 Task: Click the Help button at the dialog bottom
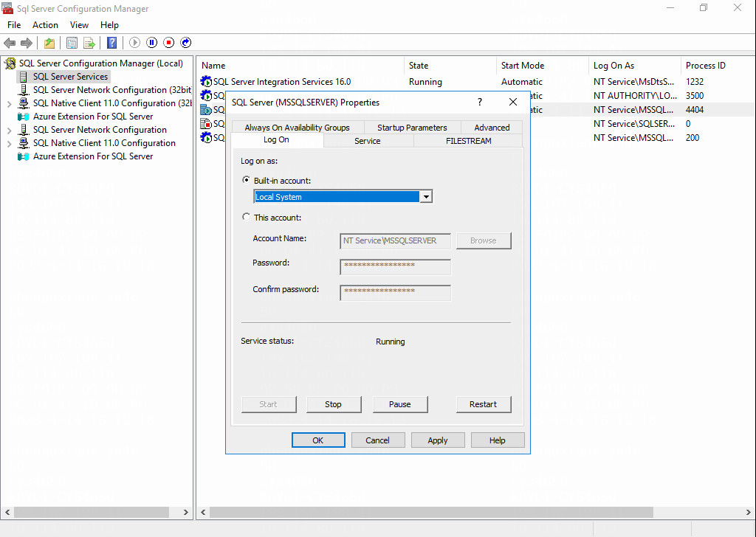(498, 440)
